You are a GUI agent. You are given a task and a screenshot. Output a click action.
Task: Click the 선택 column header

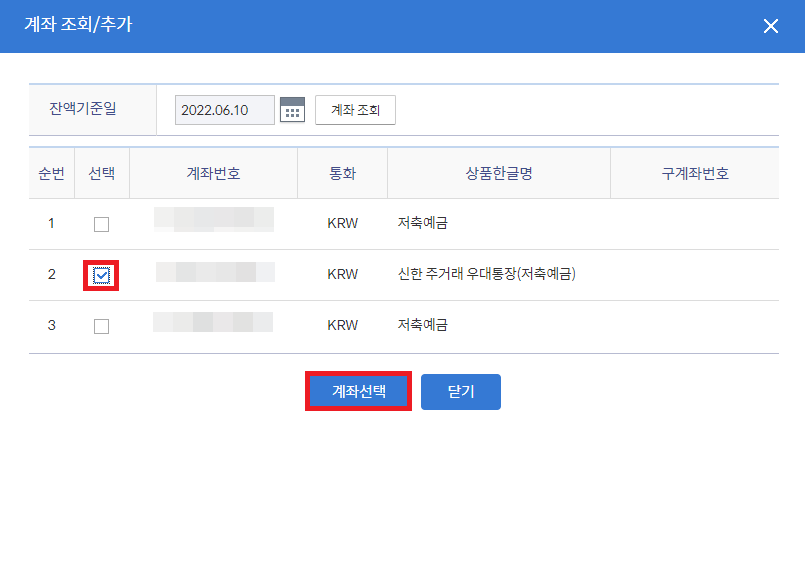(102, 173)
